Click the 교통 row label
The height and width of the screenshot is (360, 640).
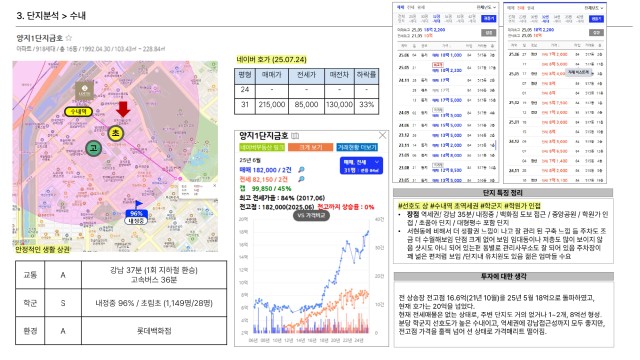(30, 275)
